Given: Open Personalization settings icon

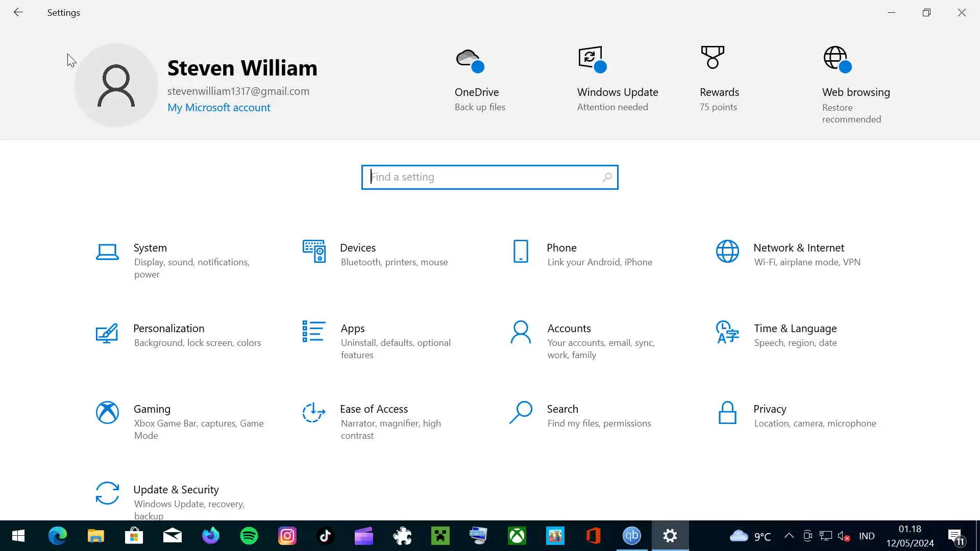Looking at the screenshot, I should point(107,333).
